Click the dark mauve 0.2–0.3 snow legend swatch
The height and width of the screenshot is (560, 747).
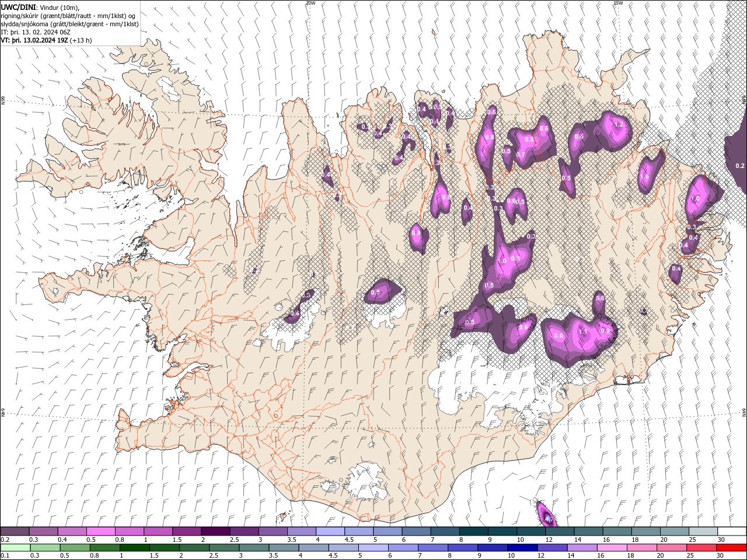15,531
